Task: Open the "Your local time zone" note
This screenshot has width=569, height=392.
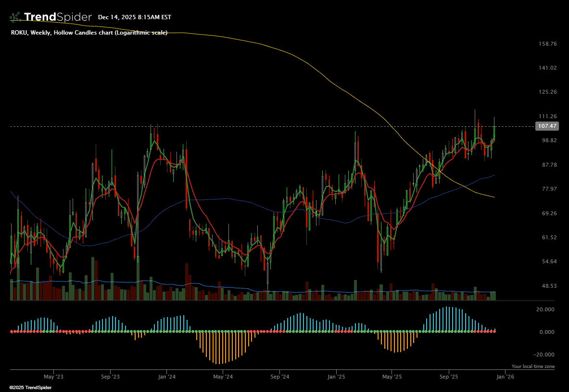Action: pos(532,367)
